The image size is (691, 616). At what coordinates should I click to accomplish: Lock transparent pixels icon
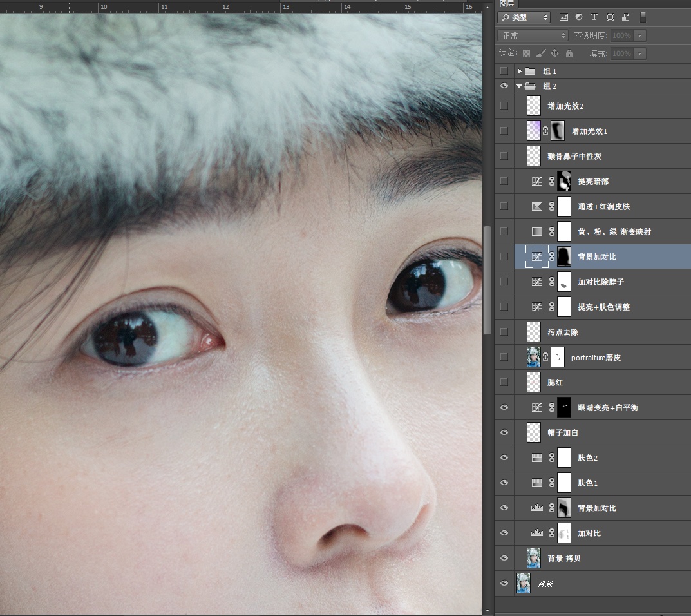[x=526, y=53]
